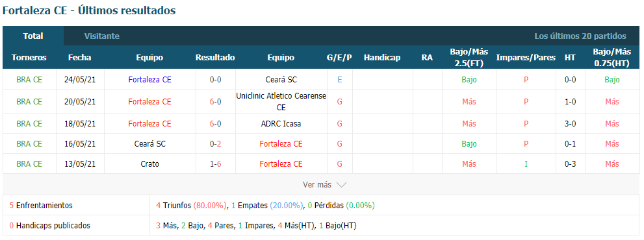Open Uniclinic Atletico Cearense CE team link
The image size is (644, 240).
[x=281, y=101]
